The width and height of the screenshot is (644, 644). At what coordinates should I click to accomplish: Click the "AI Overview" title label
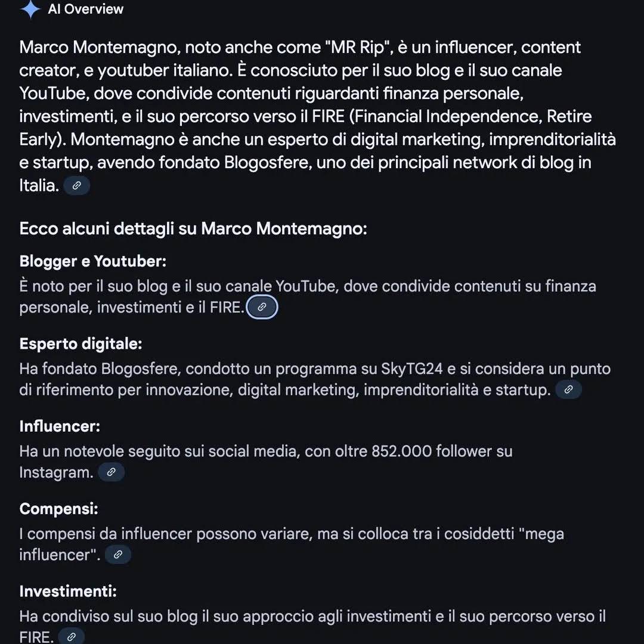85,9
